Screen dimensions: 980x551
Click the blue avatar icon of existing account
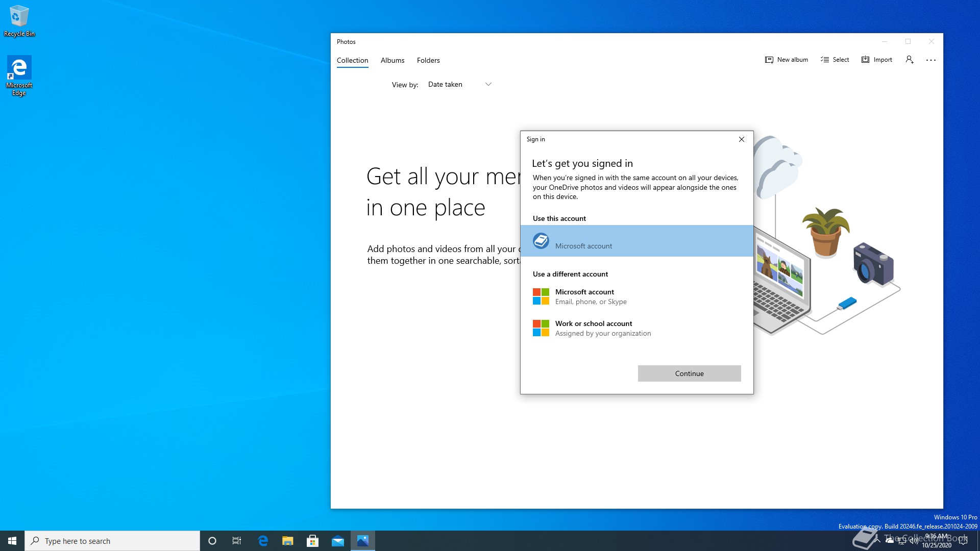click(541, 241)
